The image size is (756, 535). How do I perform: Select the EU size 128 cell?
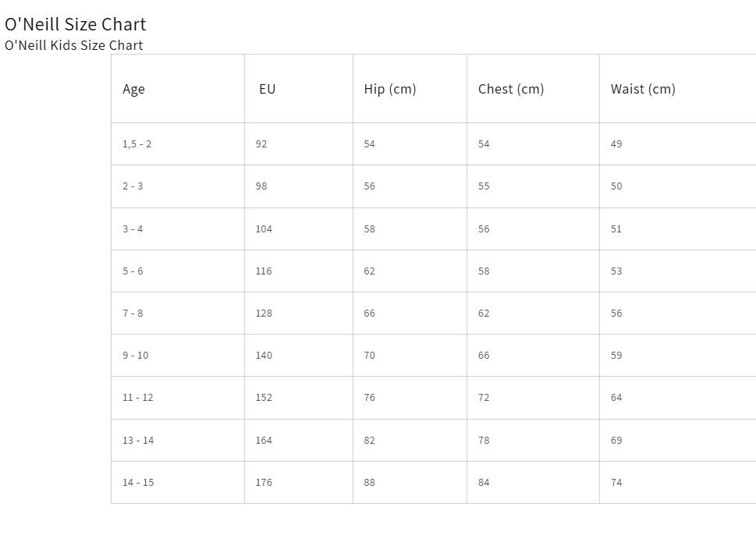[299, 314]
